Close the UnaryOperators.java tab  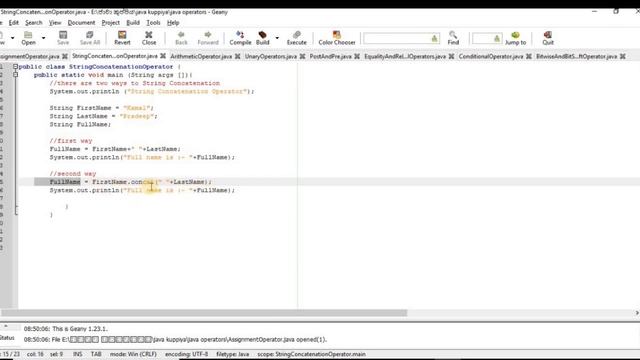click(302, 56)
